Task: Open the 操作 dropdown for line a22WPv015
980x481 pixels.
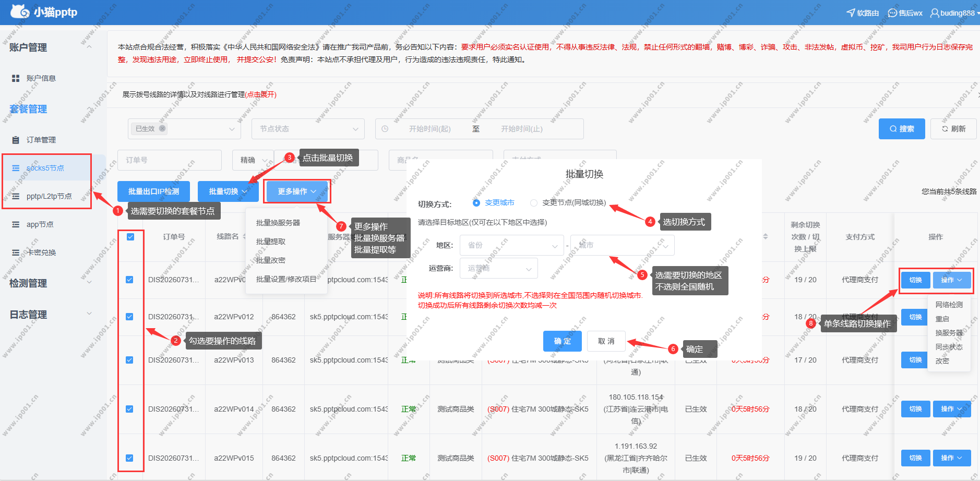Action: [x=952, y=458]
